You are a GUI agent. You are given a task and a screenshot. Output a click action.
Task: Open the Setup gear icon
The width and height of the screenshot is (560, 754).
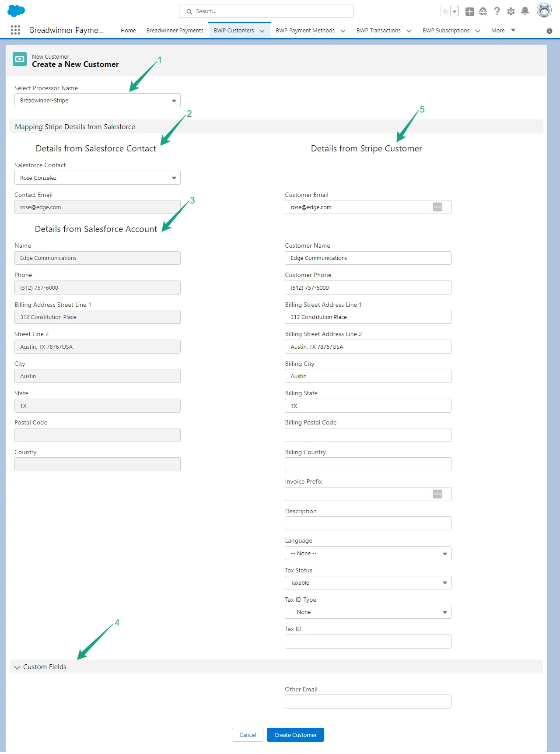coord(511,11)
